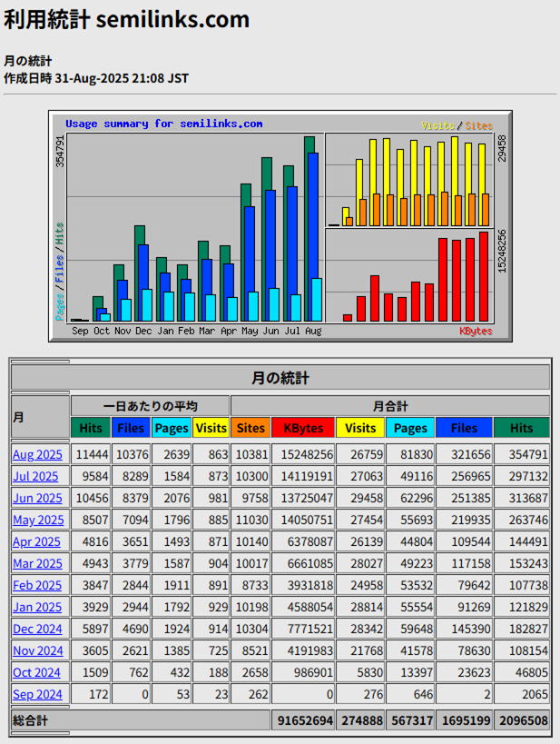
Task: Select the Oct 2024 link
Action: coord(36,673)
